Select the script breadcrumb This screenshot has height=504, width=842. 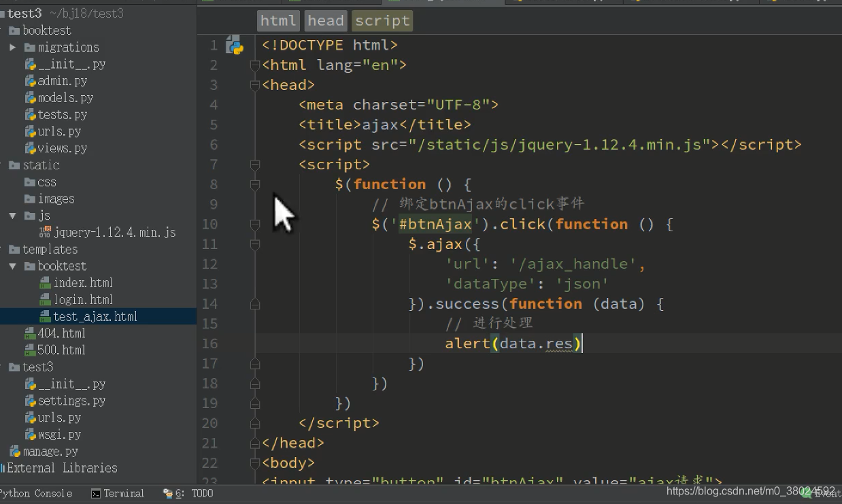382,21
